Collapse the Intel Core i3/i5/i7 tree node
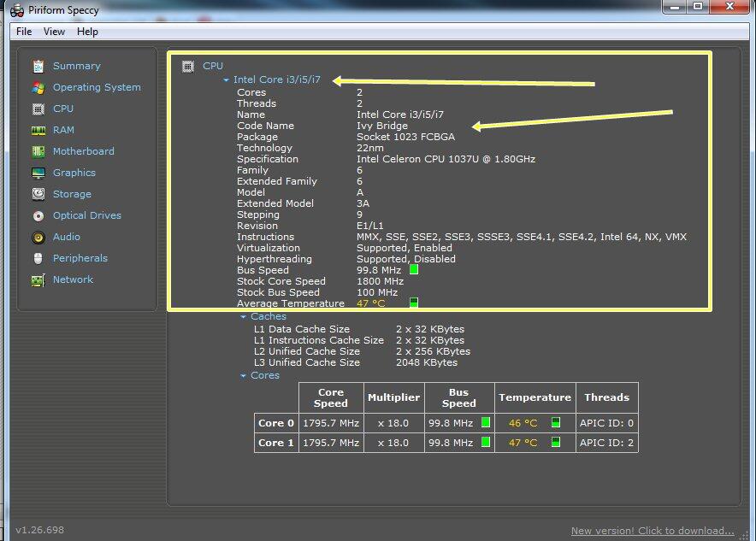The width and height of the screenshot is (756, 541). click(226, 80)
